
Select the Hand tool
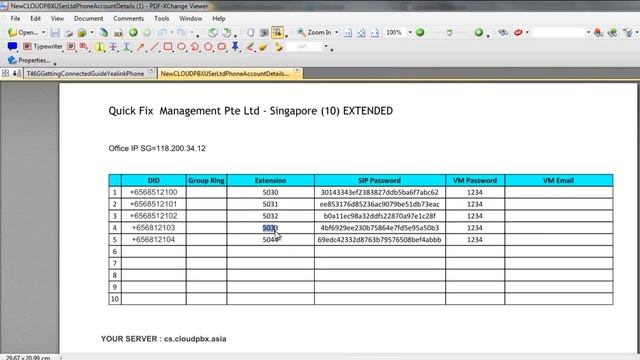pyautogui.click(x=251, y=32)
